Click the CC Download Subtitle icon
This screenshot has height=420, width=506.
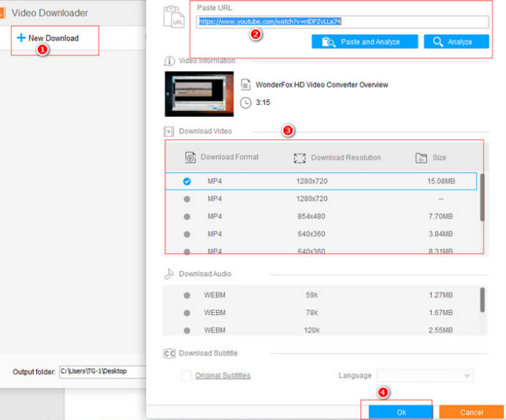click(169, 353)
